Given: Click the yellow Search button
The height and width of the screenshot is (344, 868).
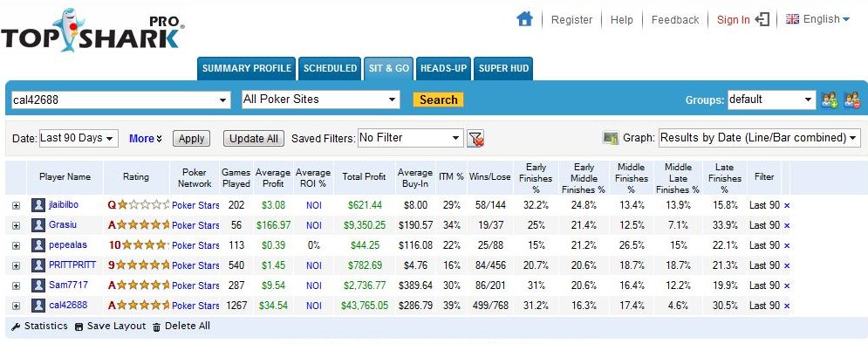Looking at the screenshot, I should (438, 100).
